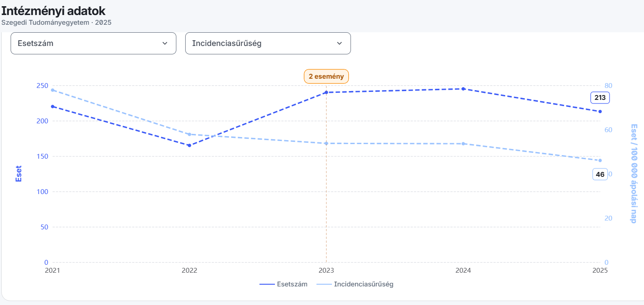Click the chevron arrow in Incidenciasűrűség selector
Screen dimensions: 644x305
click(x=339, y=43)
